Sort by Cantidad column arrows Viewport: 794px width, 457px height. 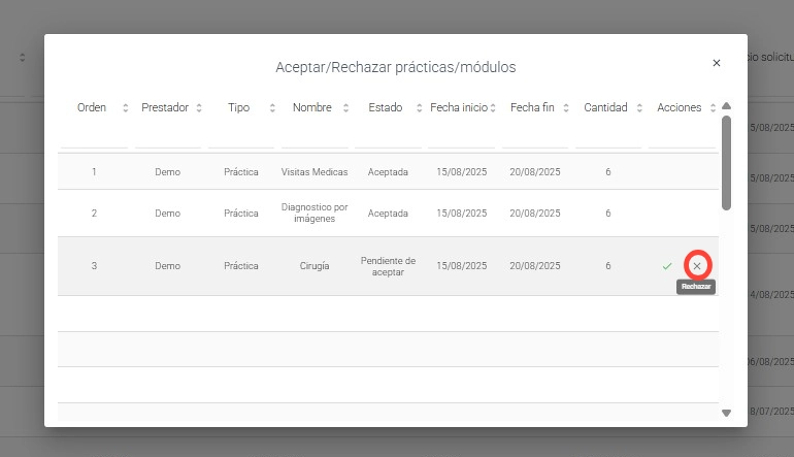[639, 108]
